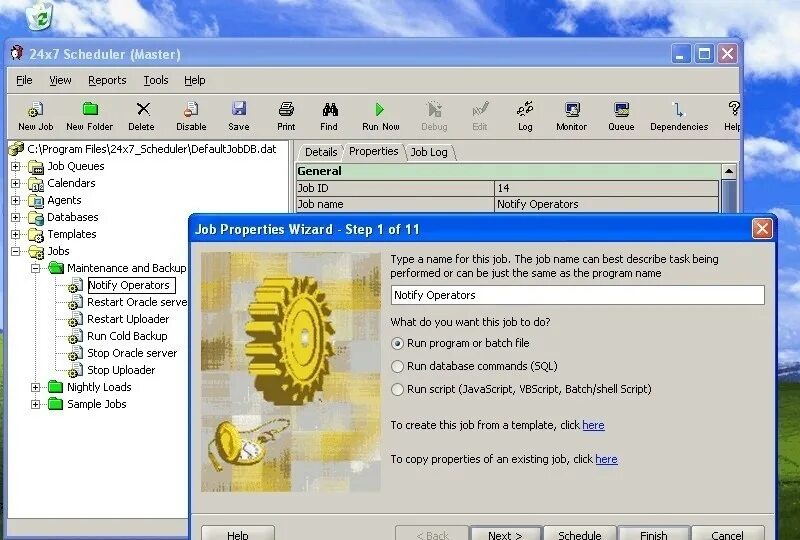Collapse the Maintenance and Backup folder
800x540 pixels.
(x=35, y=268)
